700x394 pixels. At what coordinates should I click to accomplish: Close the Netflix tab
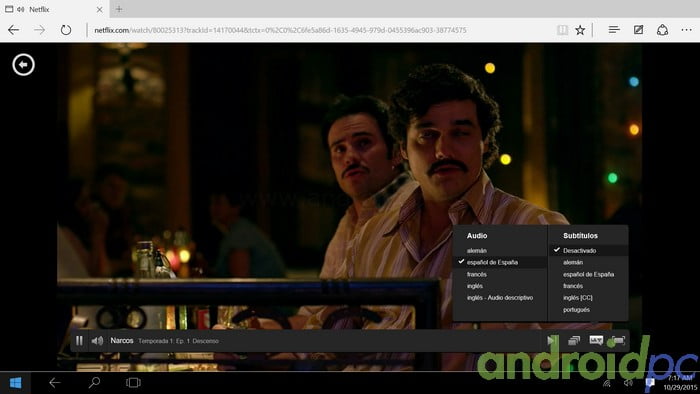(100, 9)
